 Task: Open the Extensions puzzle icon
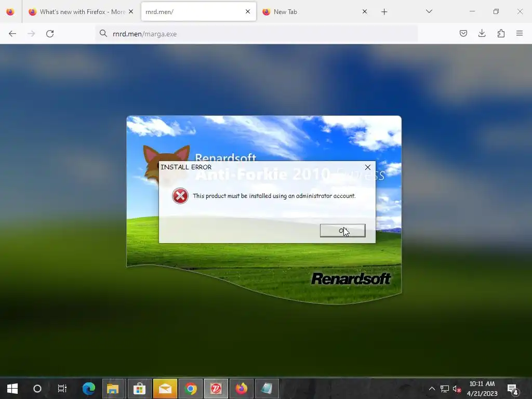(501, 33)
